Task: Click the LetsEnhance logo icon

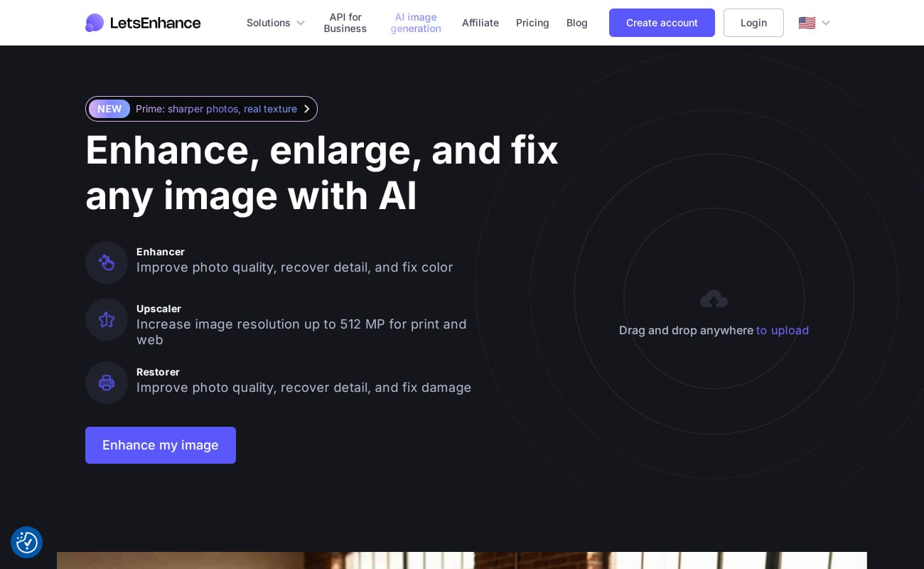Action: pyautogui.click(x=96, y=23)
